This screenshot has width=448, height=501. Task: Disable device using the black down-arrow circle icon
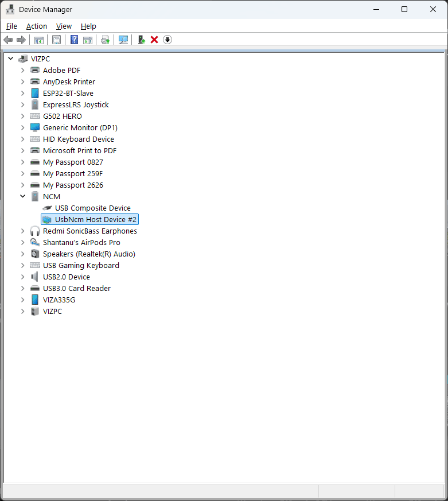click(167, 40)
